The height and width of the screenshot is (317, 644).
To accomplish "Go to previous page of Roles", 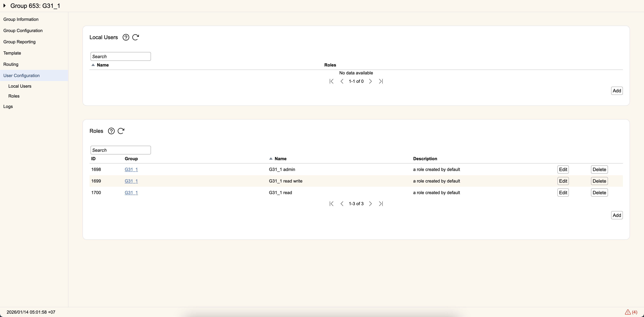I will 342,204.
